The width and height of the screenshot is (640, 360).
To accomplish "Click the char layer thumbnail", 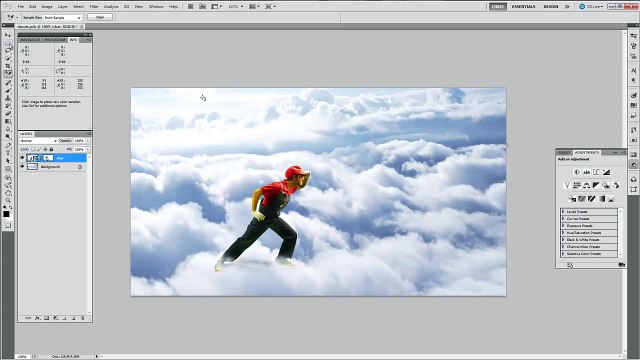I will (32, 158).
